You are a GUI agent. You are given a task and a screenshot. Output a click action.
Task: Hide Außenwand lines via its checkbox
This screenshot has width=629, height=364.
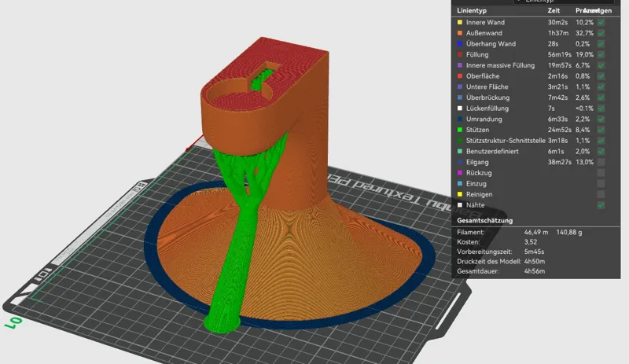(601, 33)
